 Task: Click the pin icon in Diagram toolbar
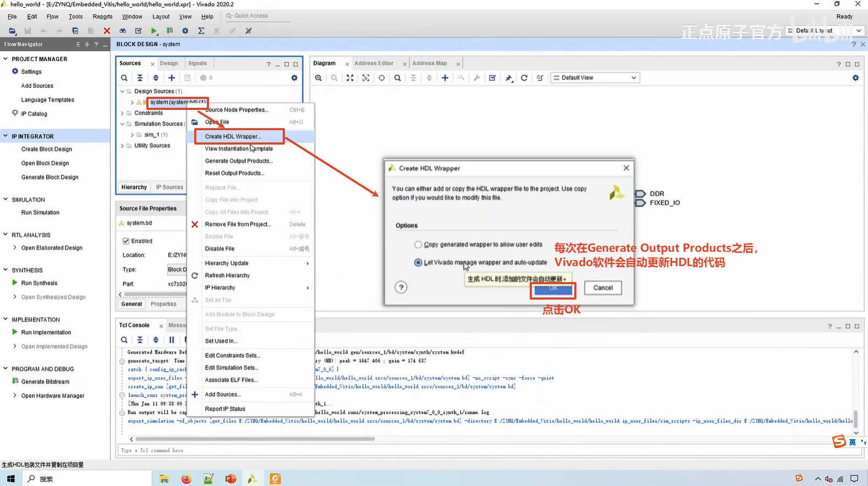[509, 78]
